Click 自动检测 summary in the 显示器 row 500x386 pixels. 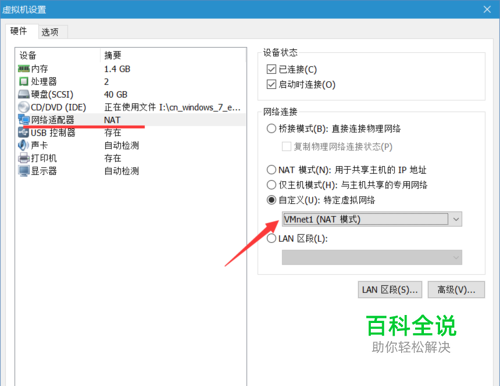coord(122,171)
